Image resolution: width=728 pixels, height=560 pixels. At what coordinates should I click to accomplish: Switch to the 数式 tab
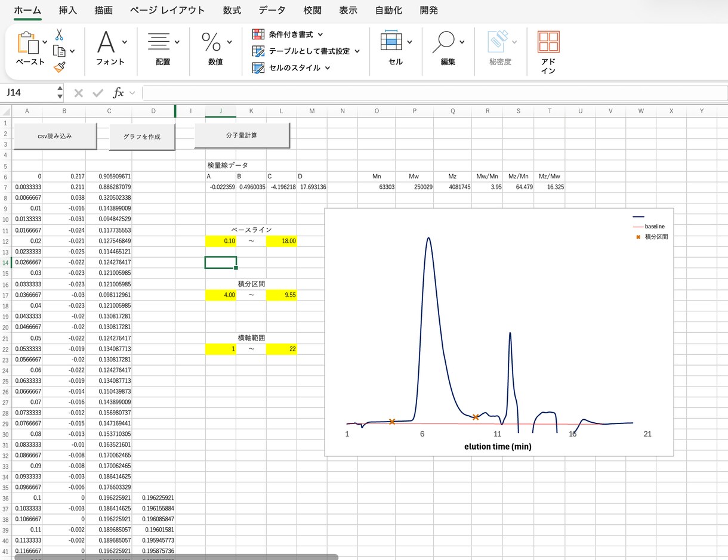click(x=232, y=10)
